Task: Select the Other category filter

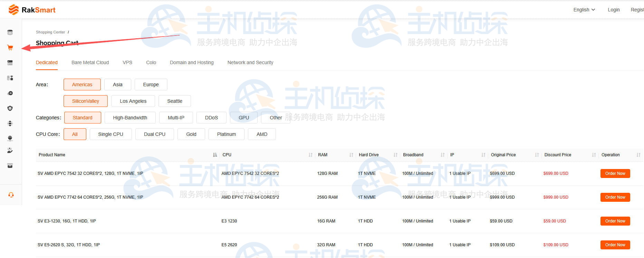Action: click(x=276, y=118)
